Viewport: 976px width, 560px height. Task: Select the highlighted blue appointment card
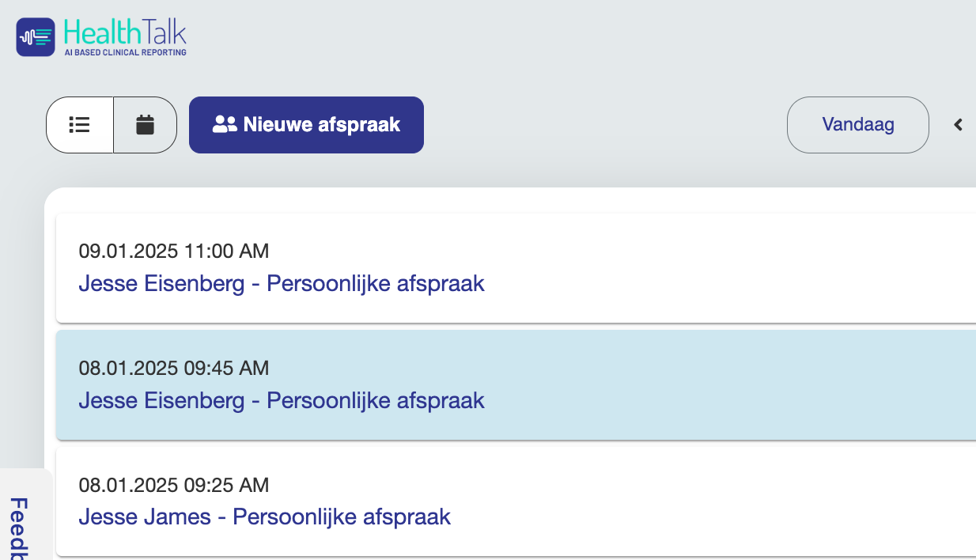point(712,384)
